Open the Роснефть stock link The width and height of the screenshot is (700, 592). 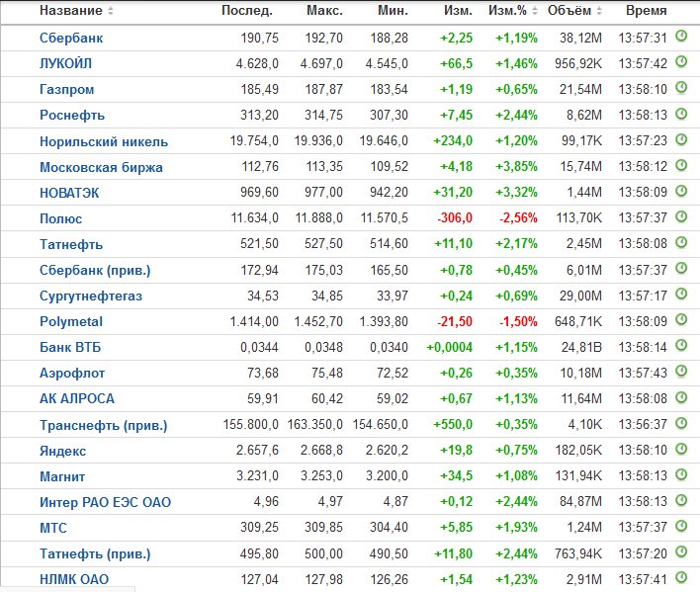(72, 115)
